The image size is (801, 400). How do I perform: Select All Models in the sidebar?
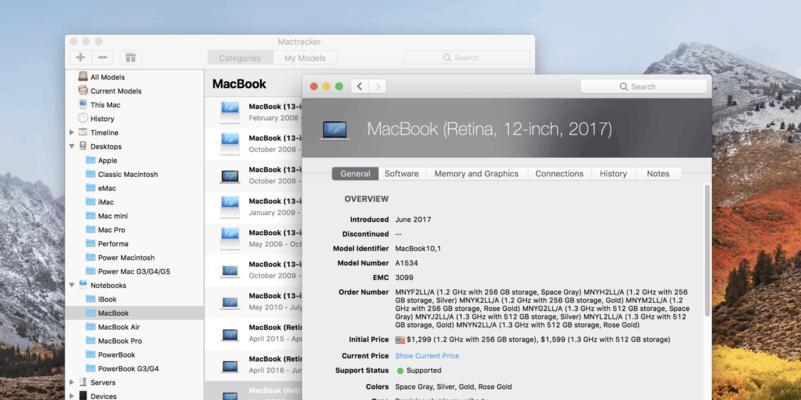coord(107,77)
